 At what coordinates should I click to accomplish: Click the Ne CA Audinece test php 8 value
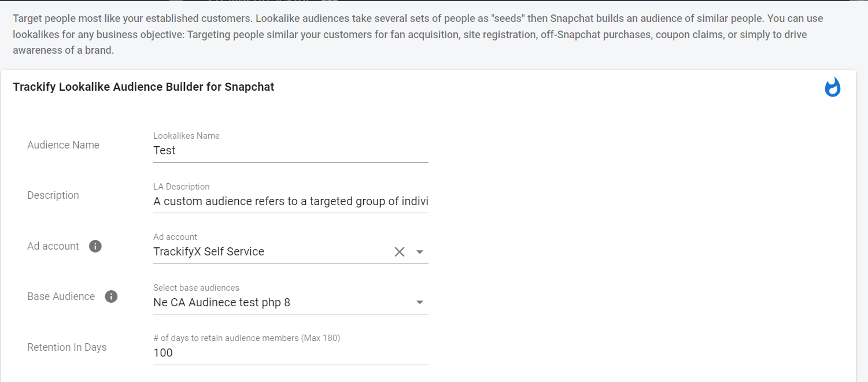coord(221,302)
